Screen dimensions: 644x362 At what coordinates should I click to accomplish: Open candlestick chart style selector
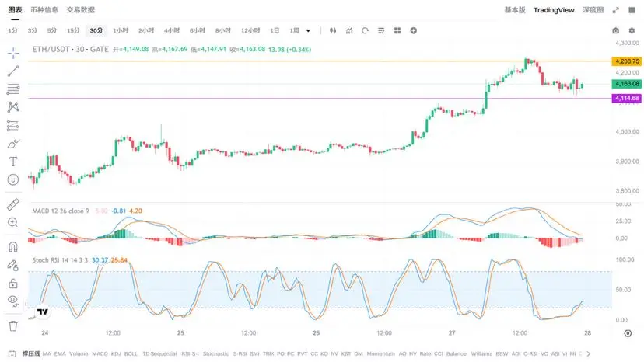(x=333, y=31)
